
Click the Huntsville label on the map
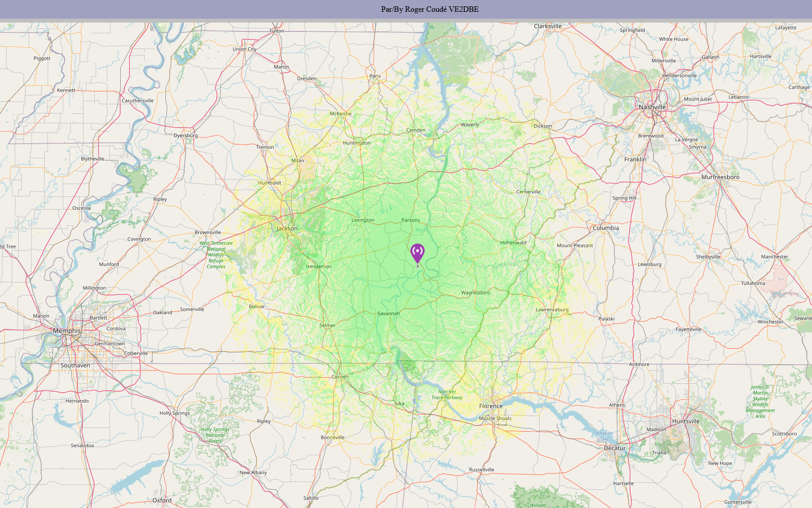click(x=685, y=421)
